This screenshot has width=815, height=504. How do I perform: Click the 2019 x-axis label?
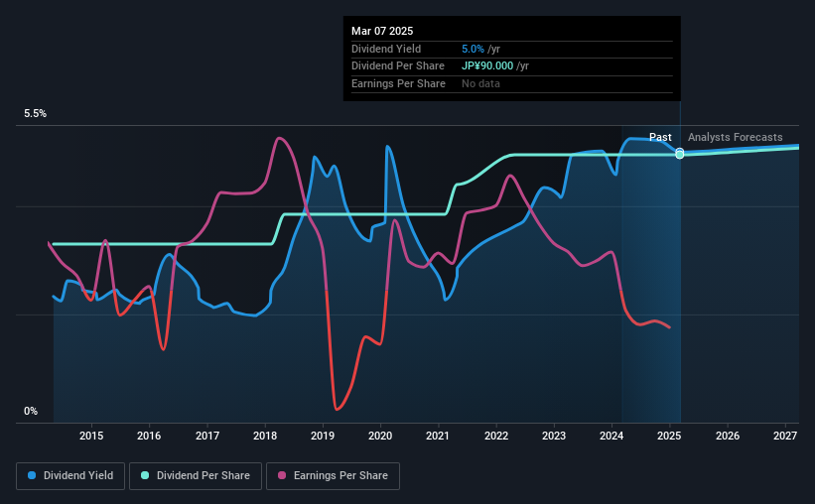(323, 436)
